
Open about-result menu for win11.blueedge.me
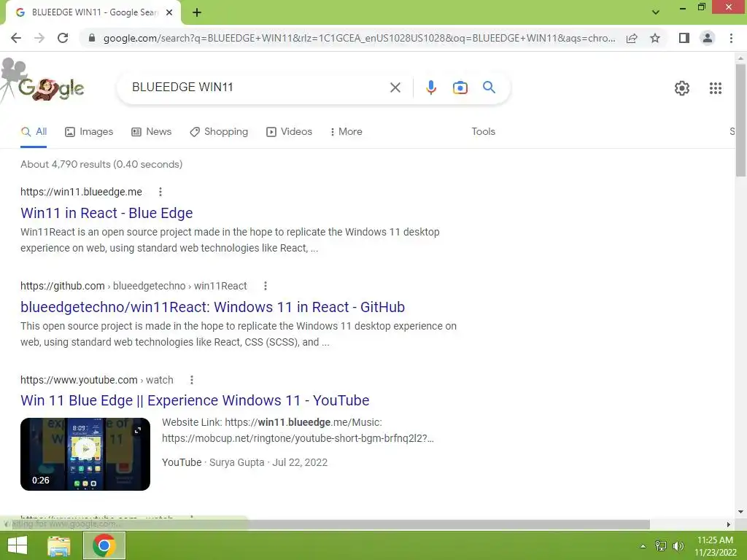[160, 192]
